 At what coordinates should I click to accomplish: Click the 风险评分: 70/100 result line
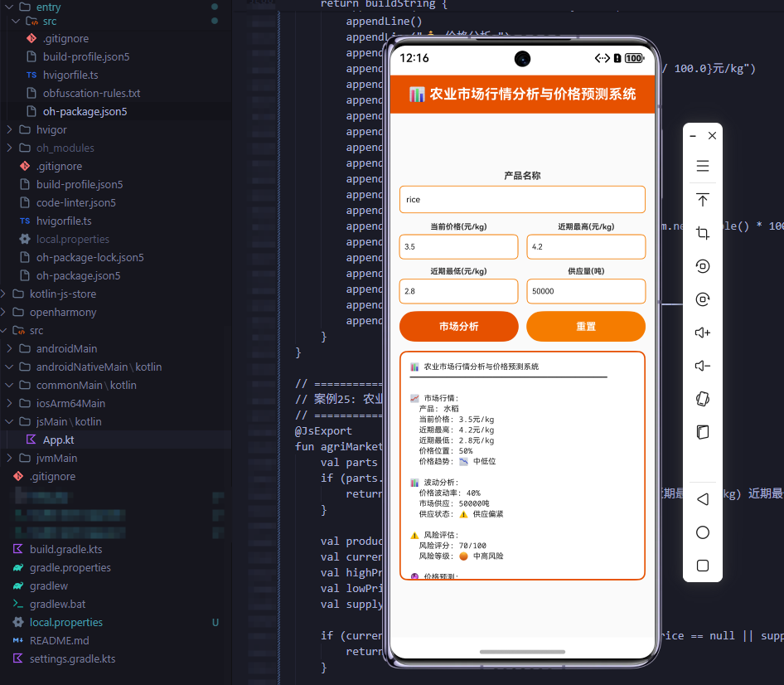point(452,546)
